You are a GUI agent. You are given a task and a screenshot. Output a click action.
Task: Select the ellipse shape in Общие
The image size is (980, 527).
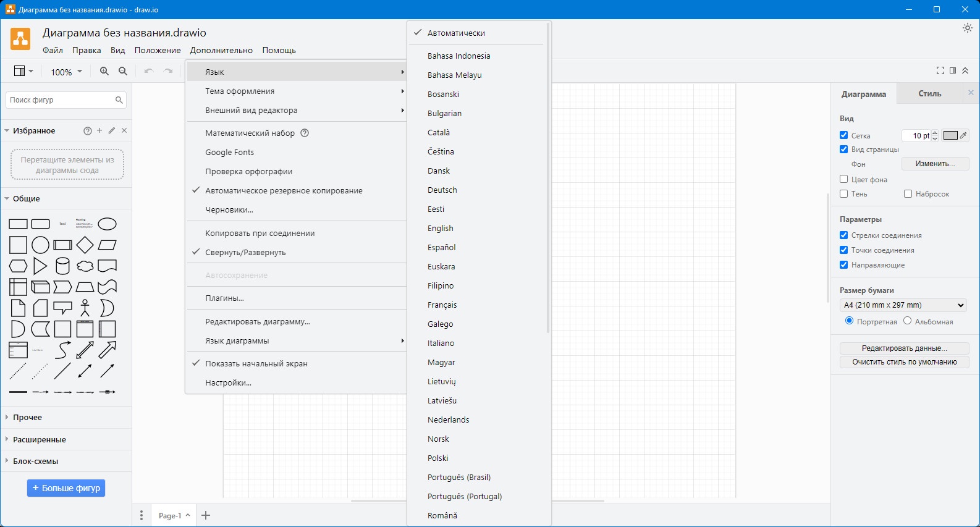108,224
